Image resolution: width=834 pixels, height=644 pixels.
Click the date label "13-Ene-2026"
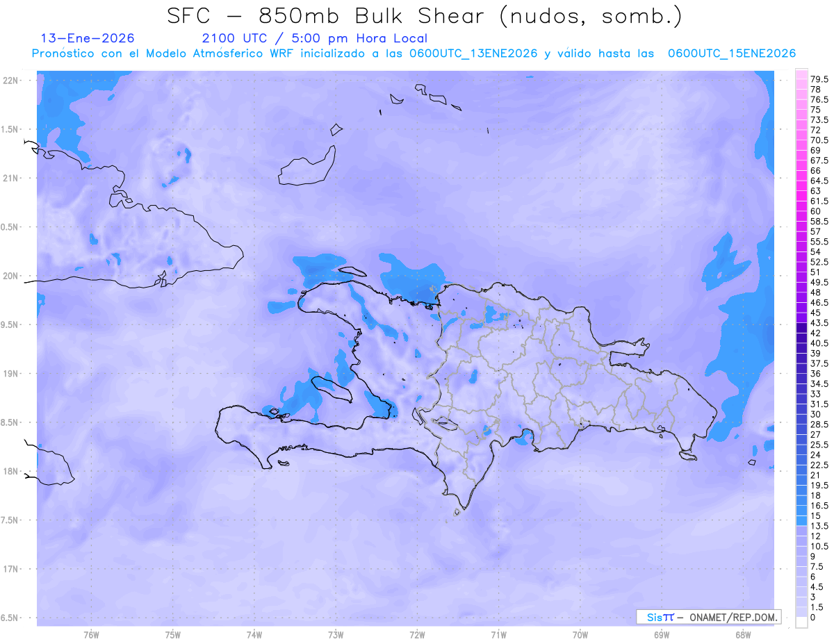click(88, 38)
